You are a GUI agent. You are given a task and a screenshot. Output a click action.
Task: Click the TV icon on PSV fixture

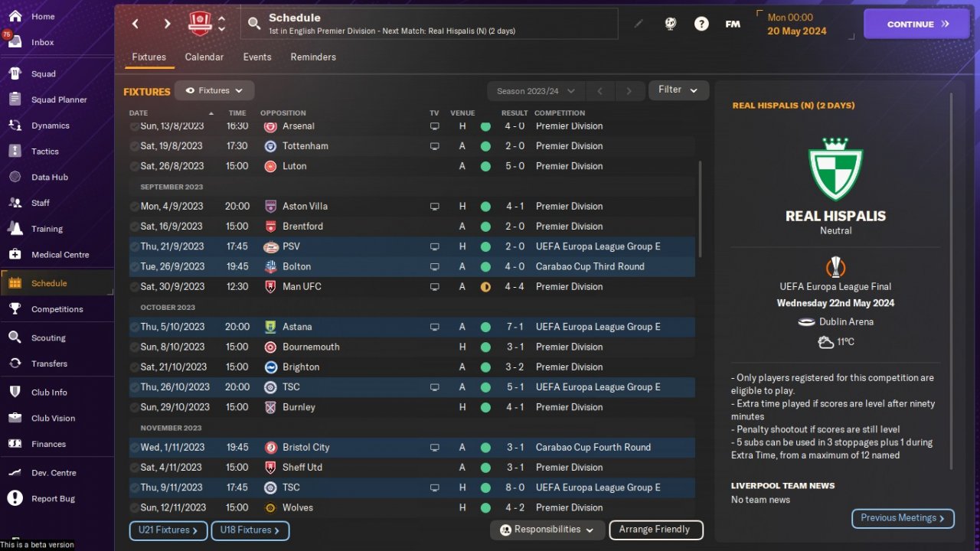[x=435, y=247]
